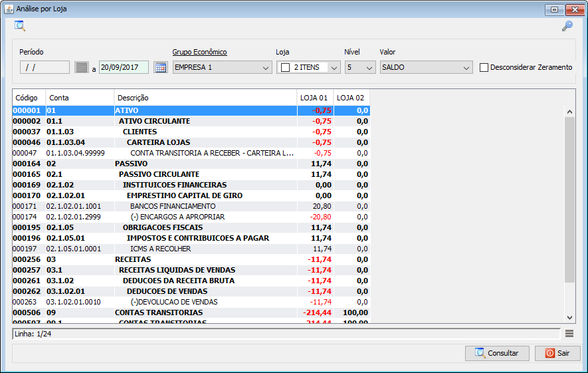Click the Sair button
Image resolution: width=588 pixels, height=373 pixels.
pos(557,353)
